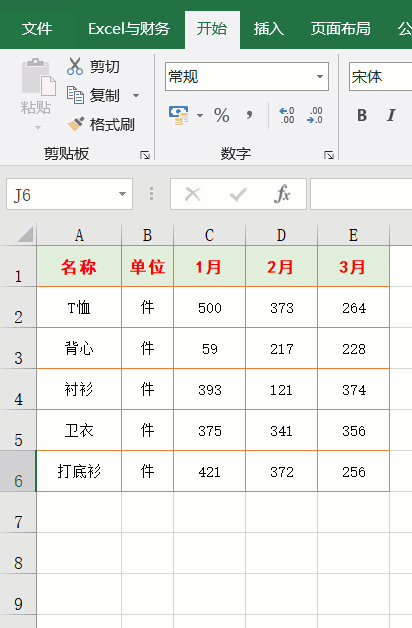Image resolution: width=412 pixels, height=628 pixels.
Task: Click the Insert Function fx icon
Action: (282, 194)
